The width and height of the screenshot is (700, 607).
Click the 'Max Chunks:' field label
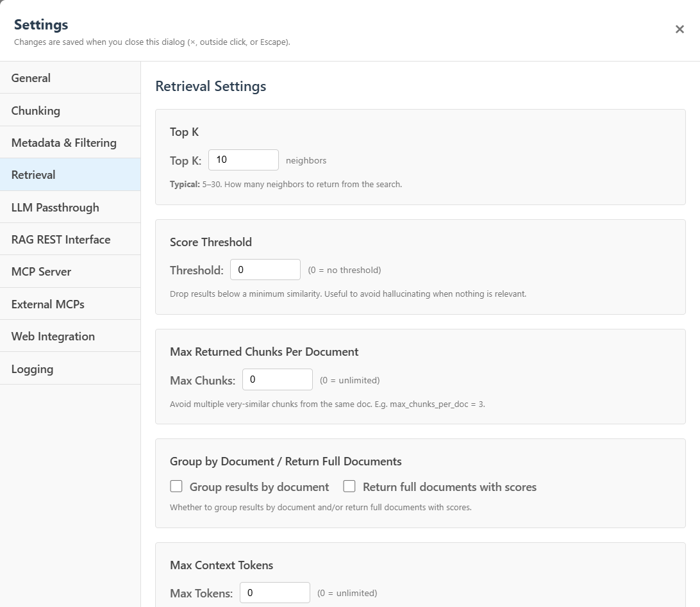coord(202,381)
